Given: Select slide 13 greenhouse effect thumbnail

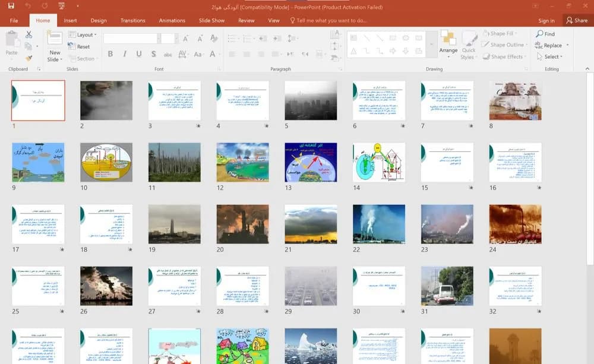Looking at the screenshot, I should pos(311,162).
